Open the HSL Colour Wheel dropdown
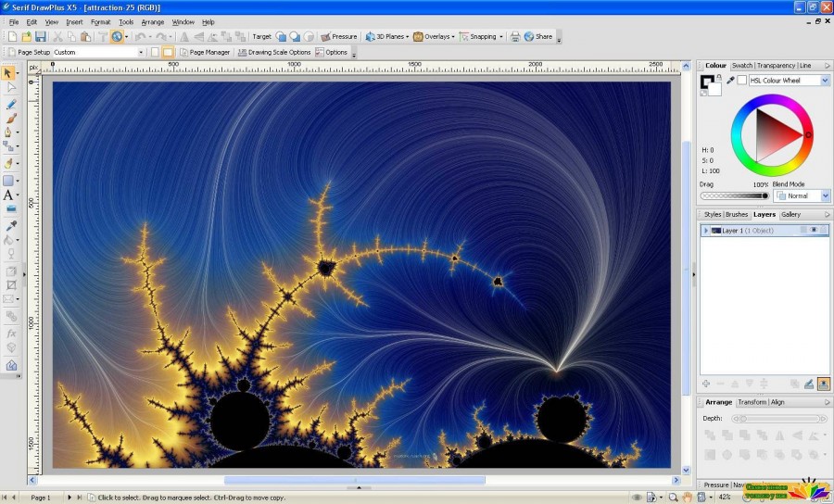Image resolution: width=834 pixels, height=504 pixels. pos(790,81)
